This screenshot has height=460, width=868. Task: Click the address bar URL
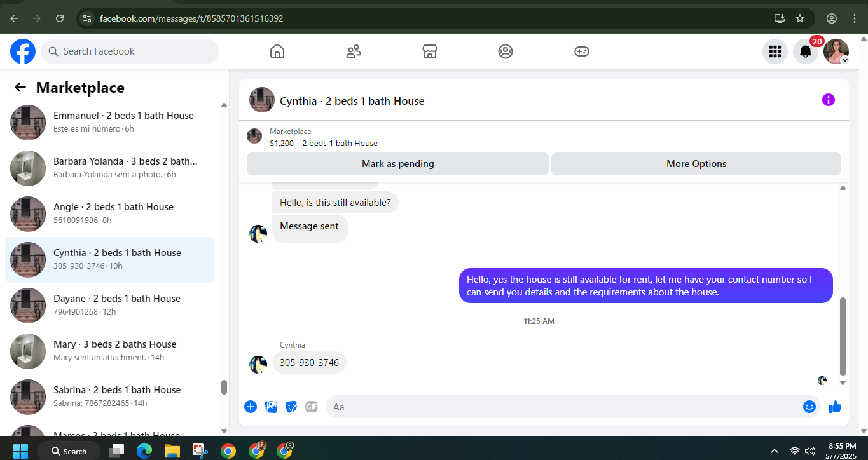(191, 18)
